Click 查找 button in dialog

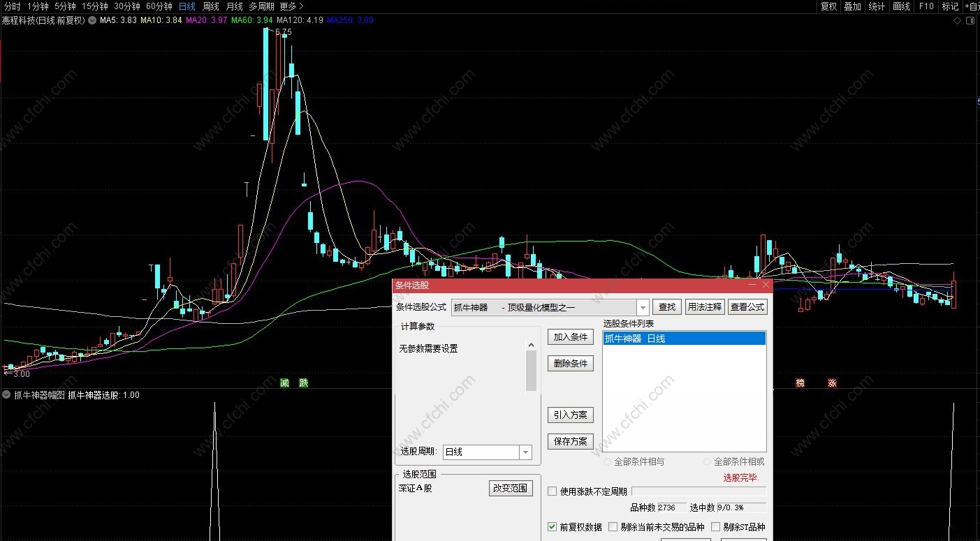(667, 307)
